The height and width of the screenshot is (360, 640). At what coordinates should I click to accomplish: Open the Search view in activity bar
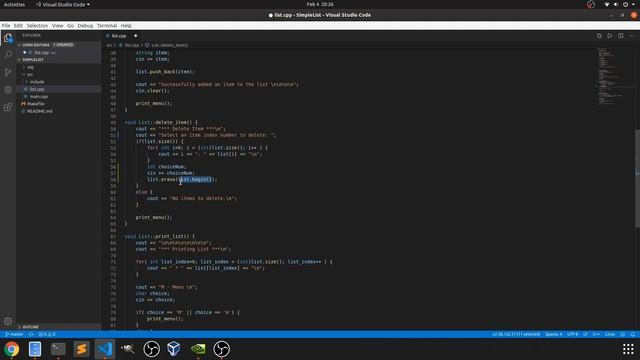coord(8,55)
